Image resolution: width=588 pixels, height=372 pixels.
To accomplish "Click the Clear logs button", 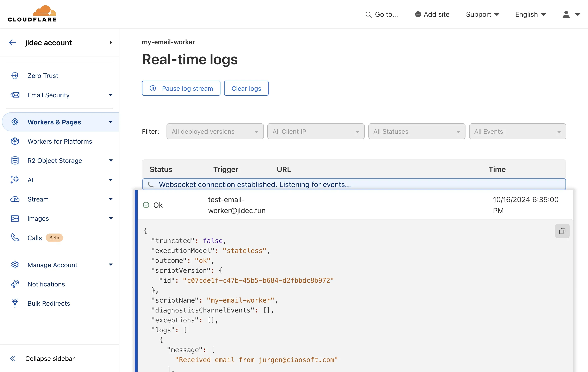I will pos(246,88).
